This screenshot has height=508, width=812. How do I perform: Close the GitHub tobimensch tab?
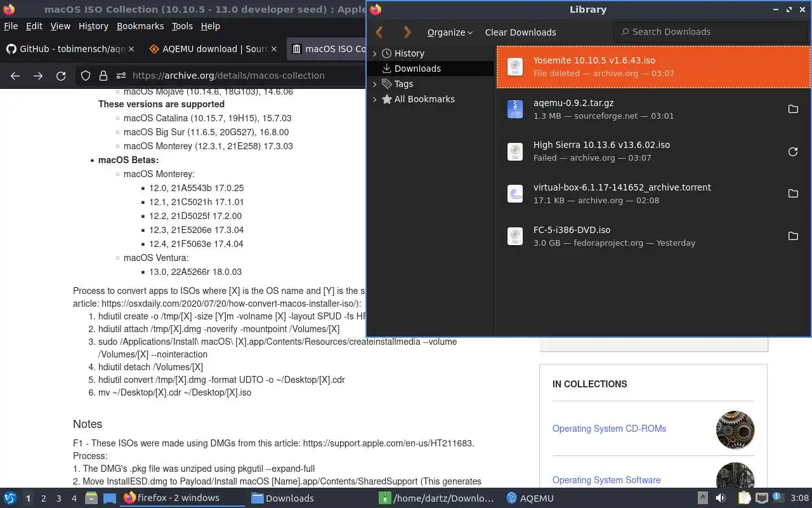coord(131,49)
